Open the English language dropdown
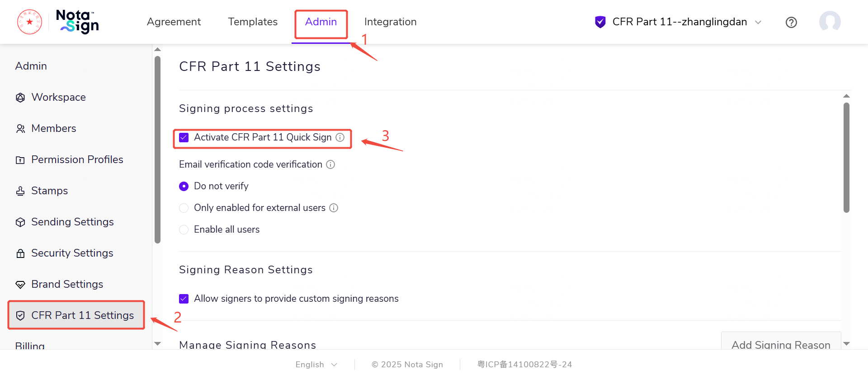Image resolution: width=868 pixels, height=379 pixels. click(316, 365)
